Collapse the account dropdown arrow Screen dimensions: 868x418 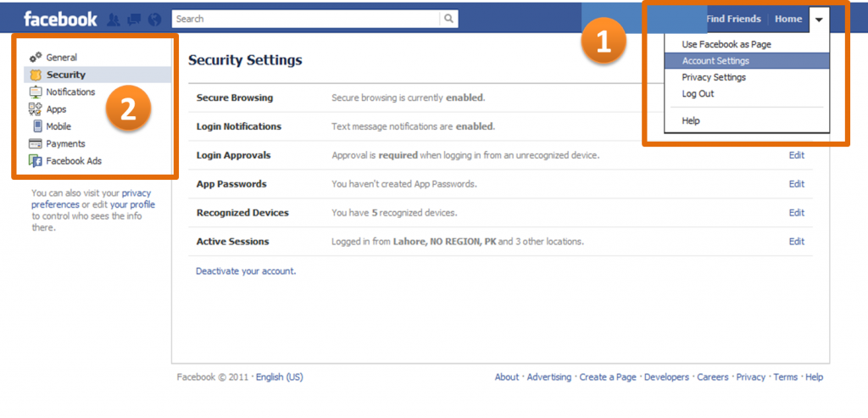click(x=820, y=20)
